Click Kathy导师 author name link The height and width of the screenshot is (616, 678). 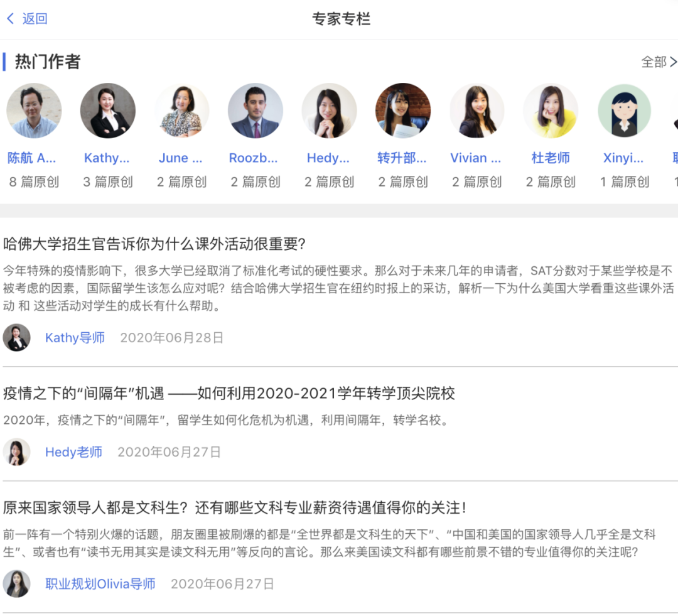pyautogui.click(x=75, y=338)
